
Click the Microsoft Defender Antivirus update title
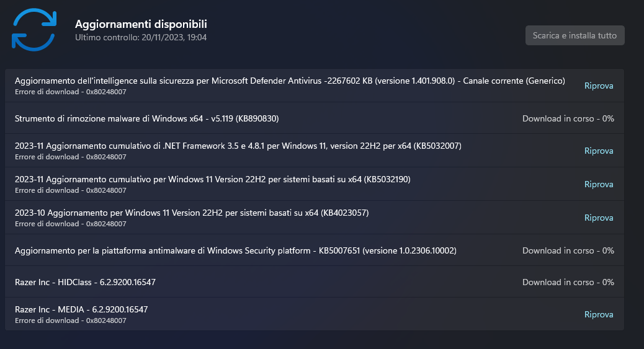(x=289, y=81)
